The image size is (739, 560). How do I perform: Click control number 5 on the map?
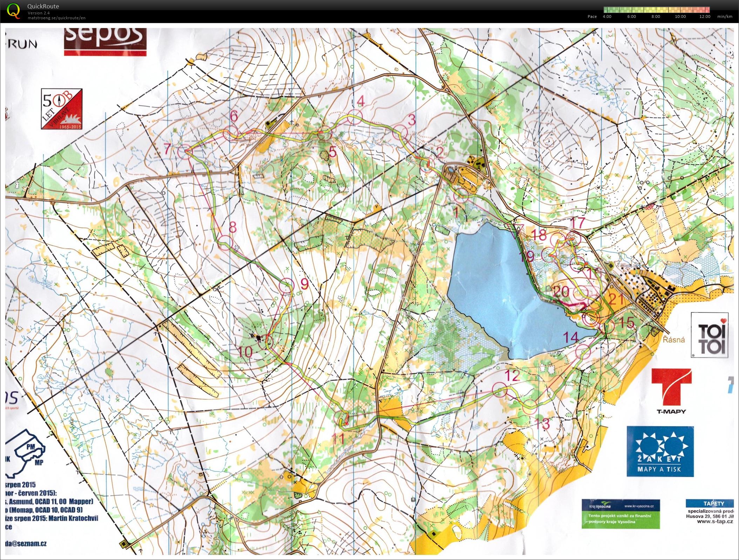click(332, 152)
